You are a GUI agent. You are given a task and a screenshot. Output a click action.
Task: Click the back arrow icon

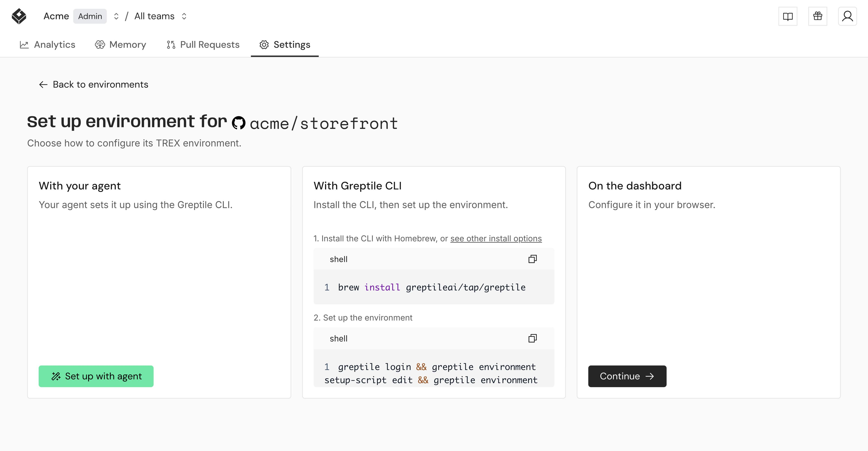click(x=43, y=84)
